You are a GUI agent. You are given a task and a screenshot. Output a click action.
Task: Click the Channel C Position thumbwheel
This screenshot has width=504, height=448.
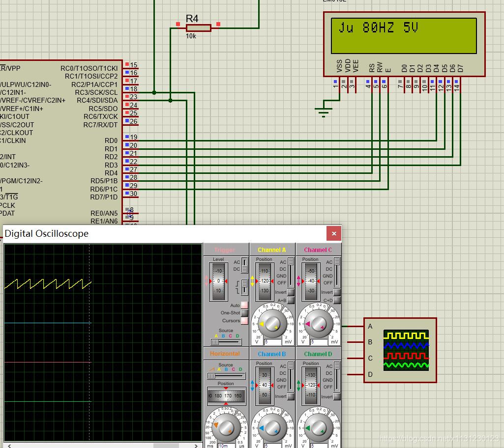[x=310, y=281]
